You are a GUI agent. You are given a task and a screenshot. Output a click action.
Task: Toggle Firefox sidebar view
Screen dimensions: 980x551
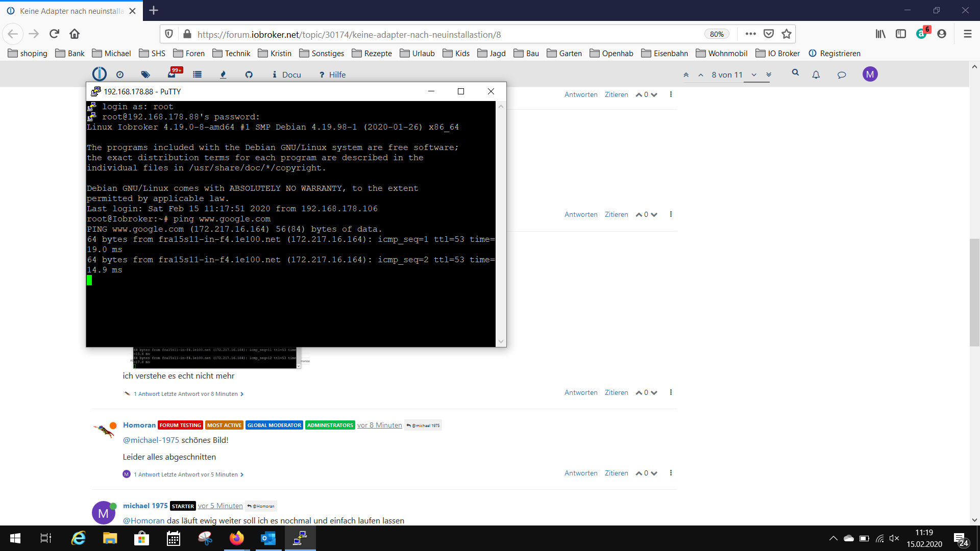901,34
